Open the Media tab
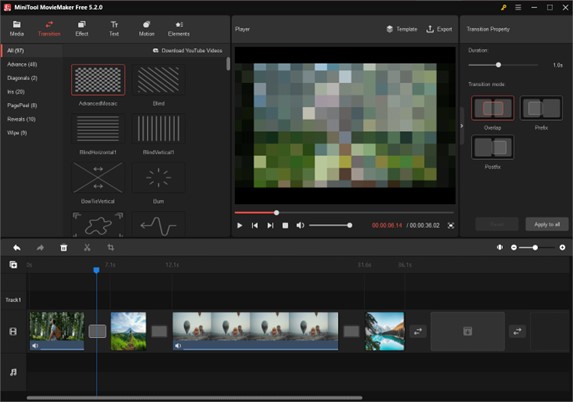 [x=16, y=29]
